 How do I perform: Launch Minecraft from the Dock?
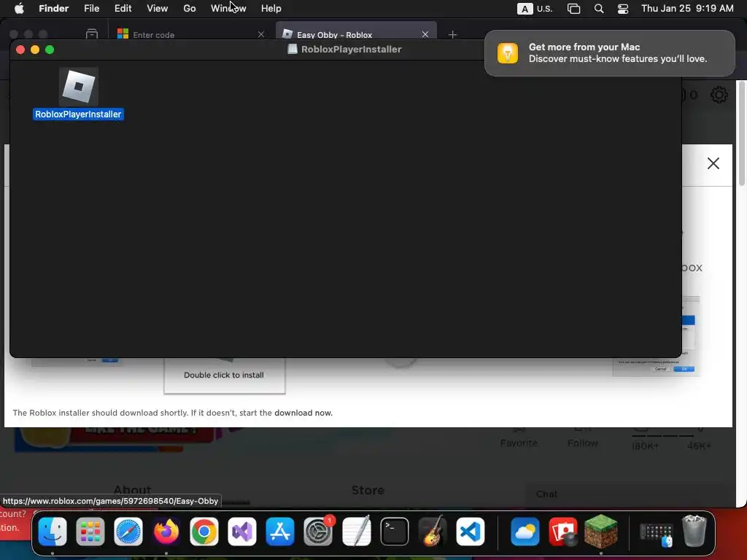pyautogui.click(x=601, y=532)
